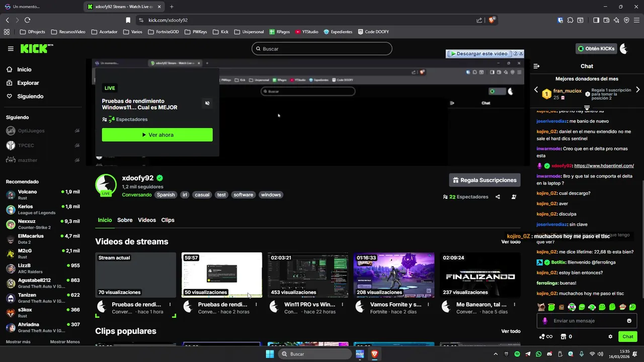This screenshot has width=644, height=362.
Task: Open Windows Start button on taskbar
Action: coord(270,354)
